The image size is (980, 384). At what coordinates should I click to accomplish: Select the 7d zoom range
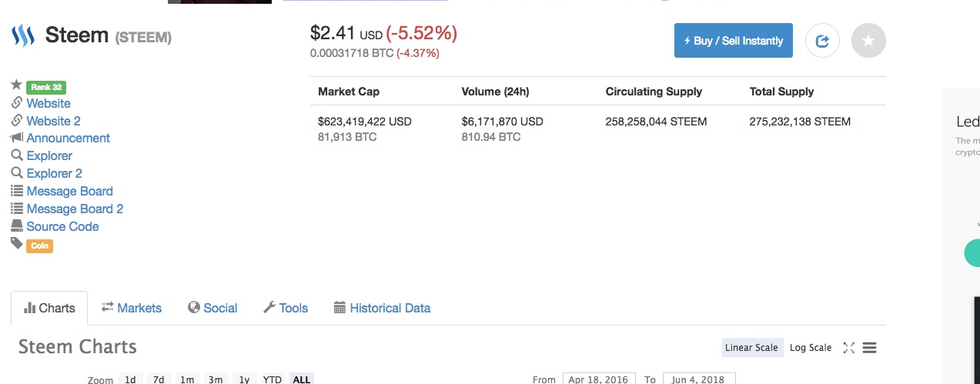[158, 379]
